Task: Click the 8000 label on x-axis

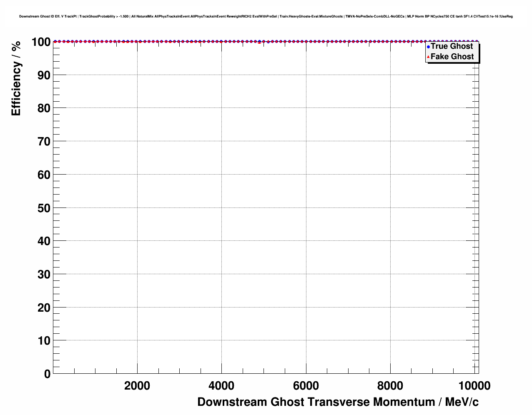Action: click(390, 386)
